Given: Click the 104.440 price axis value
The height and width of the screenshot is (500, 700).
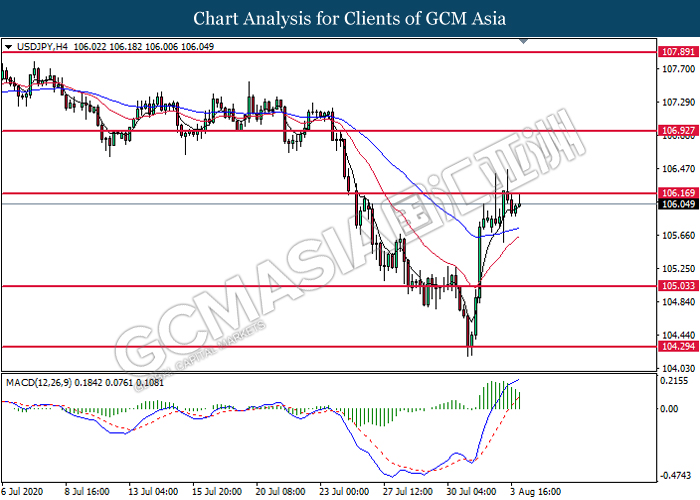Looking at the screenshot, I should [x=679, y=335].
